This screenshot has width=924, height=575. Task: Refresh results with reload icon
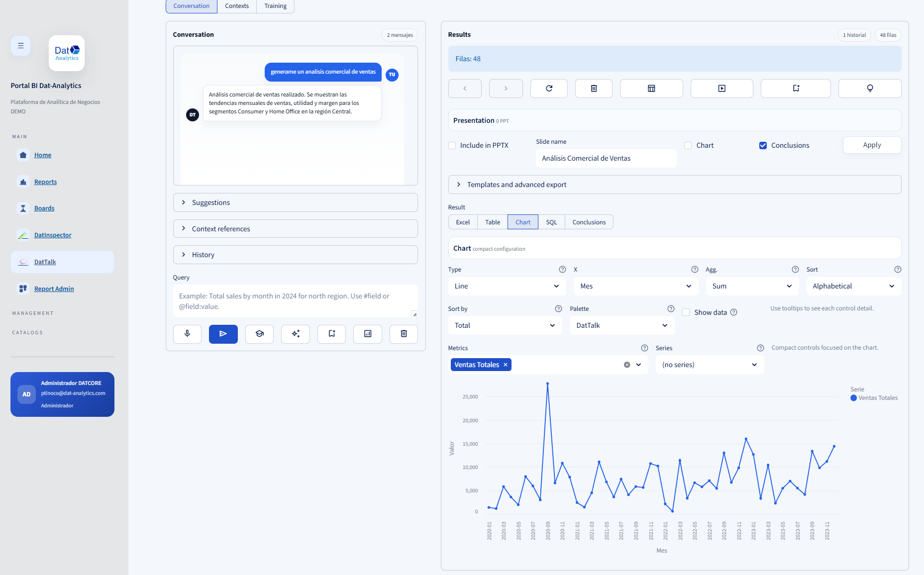tap(549, 89)
